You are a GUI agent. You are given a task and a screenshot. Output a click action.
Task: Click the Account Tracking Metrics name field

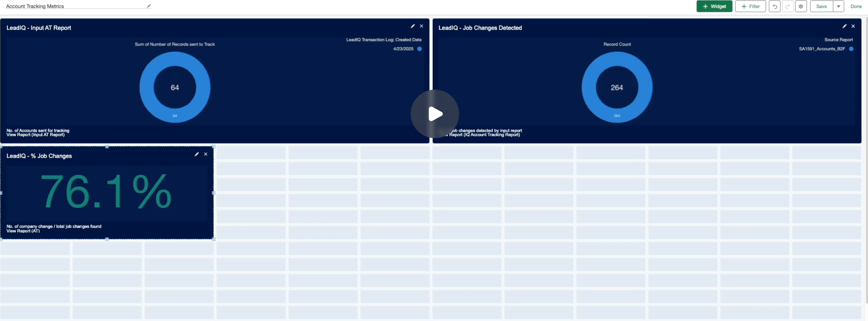click(x=74, y=6)
